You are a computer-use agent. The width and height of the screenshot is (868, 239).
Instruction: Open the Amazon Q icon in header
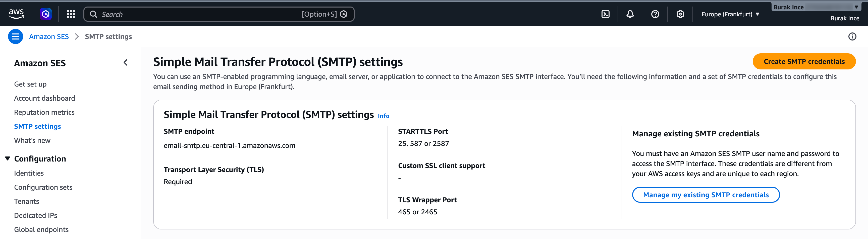45,14
